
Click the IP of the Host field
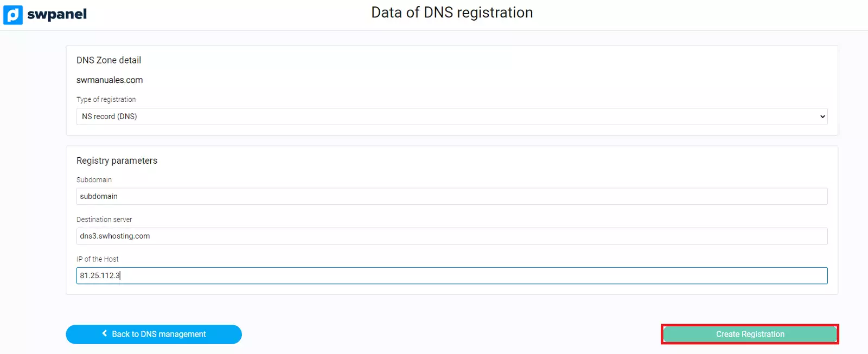pyautogui.click(x=451, y=275)
